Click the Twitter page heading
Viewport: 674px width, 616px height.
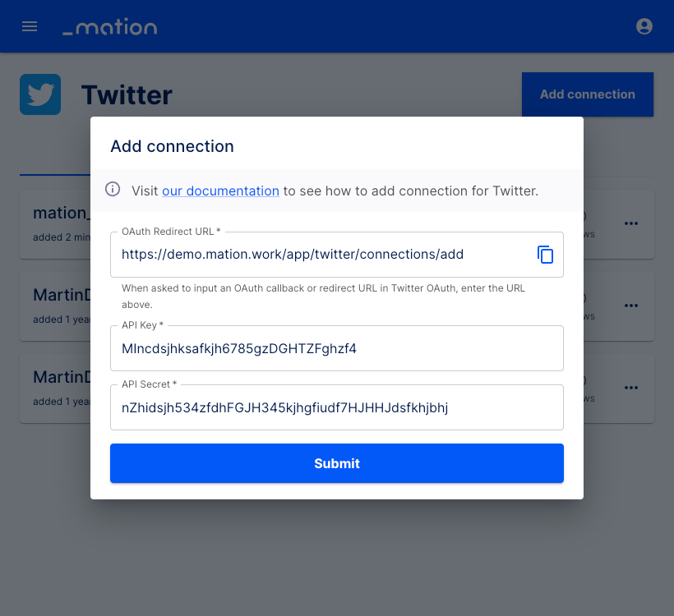(x=127, y=95)
